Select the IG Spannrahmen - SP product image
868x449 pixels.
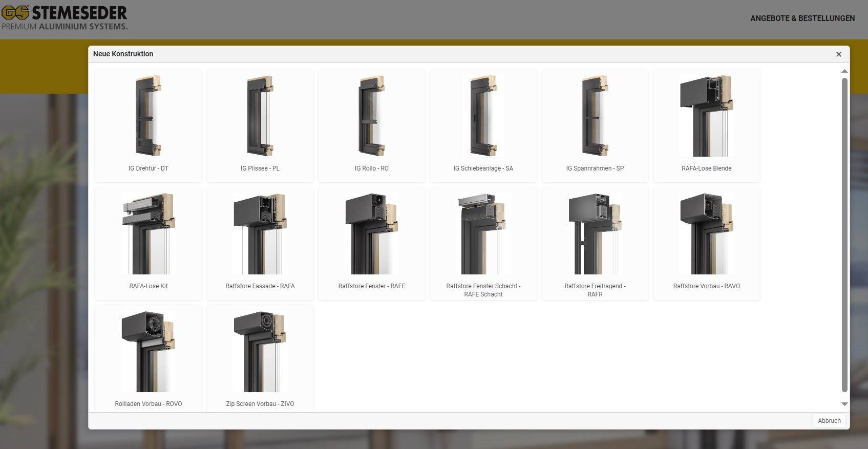(x=595, y=116)
